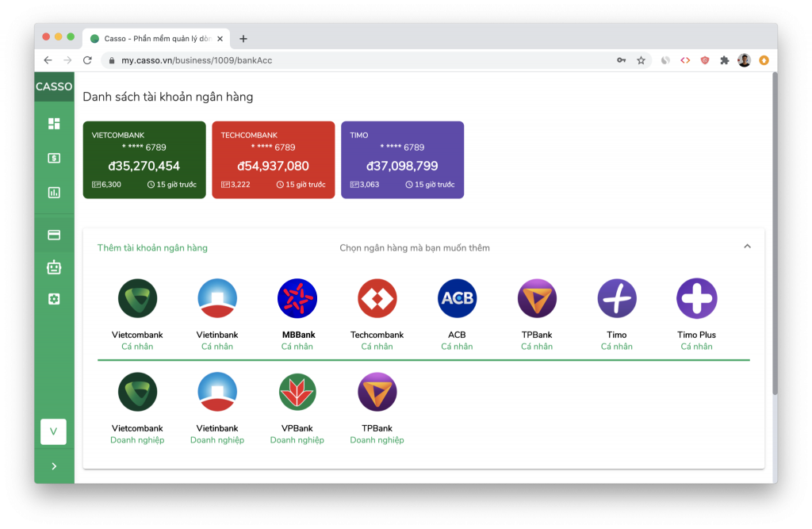The width and height of the screenshot is (812, 529).
Task: Click the site lock icon
Action: (111, 60)
